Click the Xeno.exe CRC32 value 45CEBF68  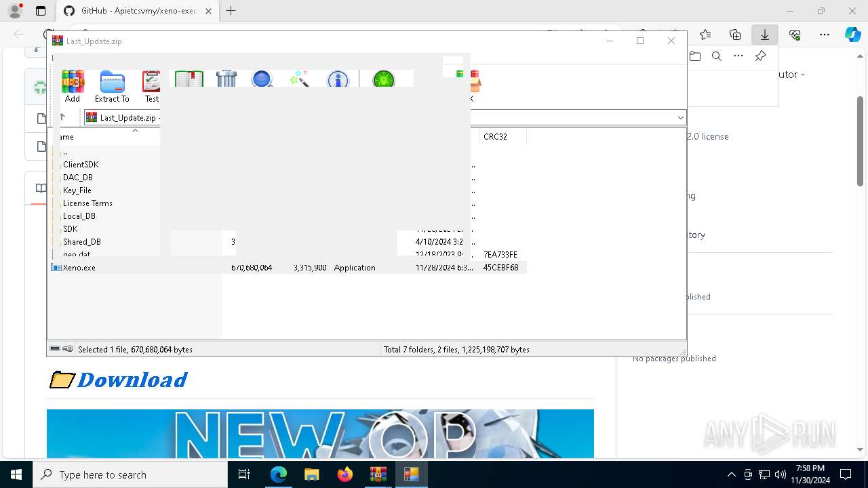pyautogui.click(x=501, y=268)
